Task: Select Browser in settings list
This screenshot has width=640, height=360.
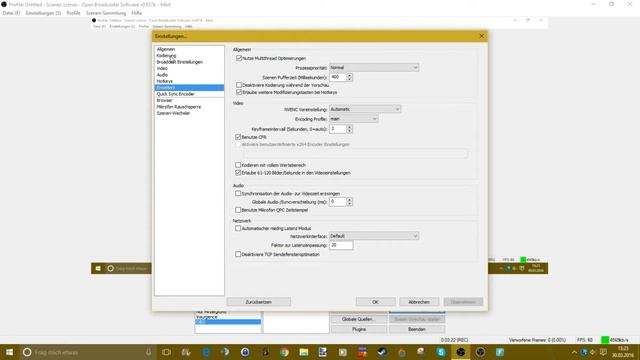Action: coord(164,100)
